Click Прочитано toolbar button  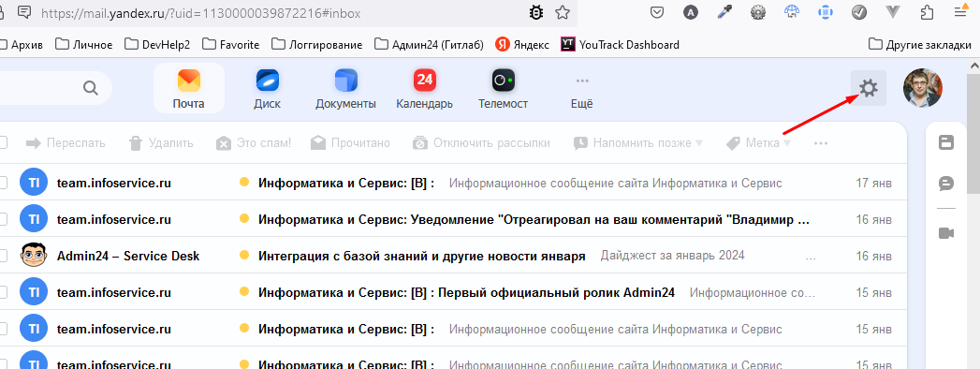point(351,143)
